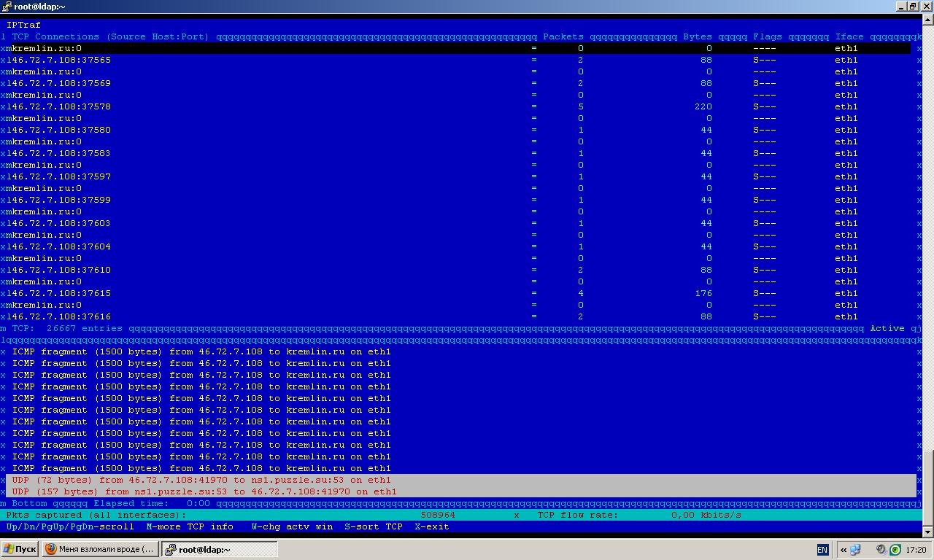The width and height of the screenshot is (934, 560).
Task: Click the system clock showing 17:20
Action: [916, 550]
